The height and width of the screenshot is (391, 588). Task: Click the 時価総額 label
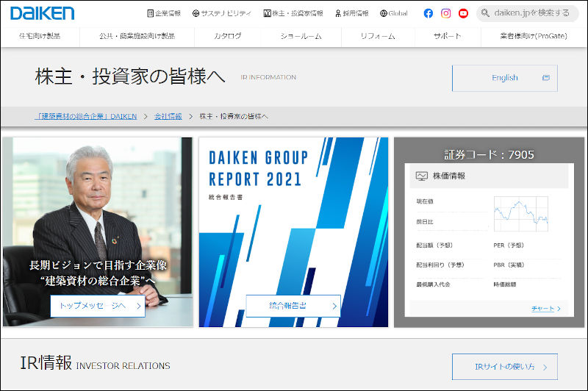click(x=505, y=284)
